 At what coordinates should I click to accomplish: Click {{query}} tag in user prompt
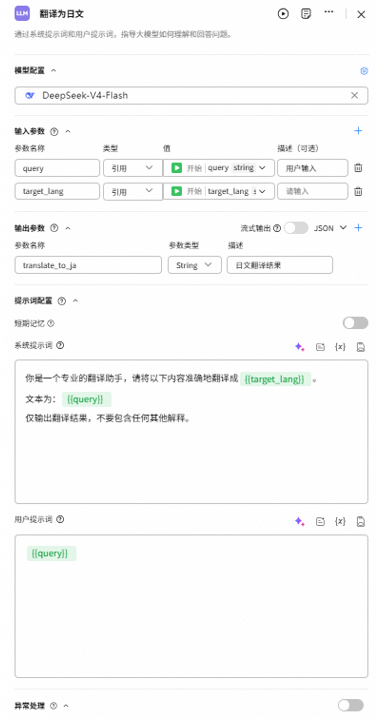tap(51, 553)
